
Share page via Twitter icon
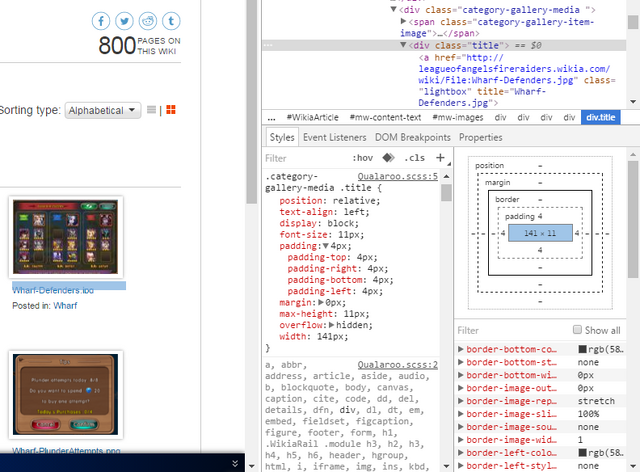[124, 21]
